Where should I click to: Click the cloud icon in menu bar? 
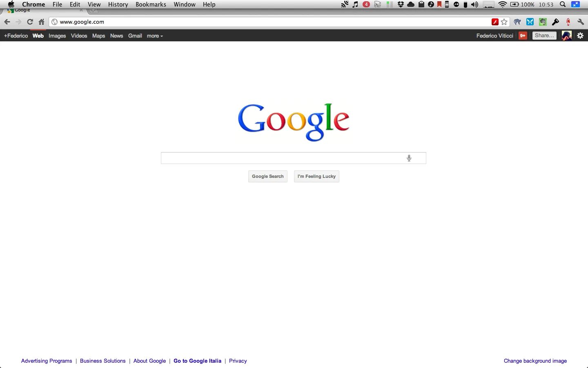tap(411, 4)
